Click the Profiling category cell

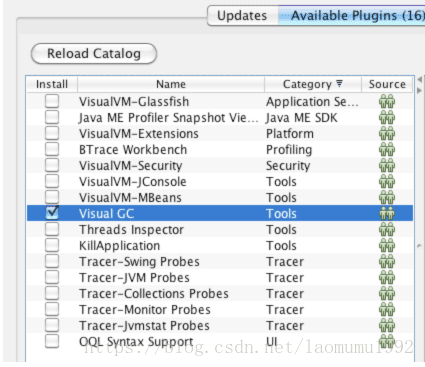289,150
